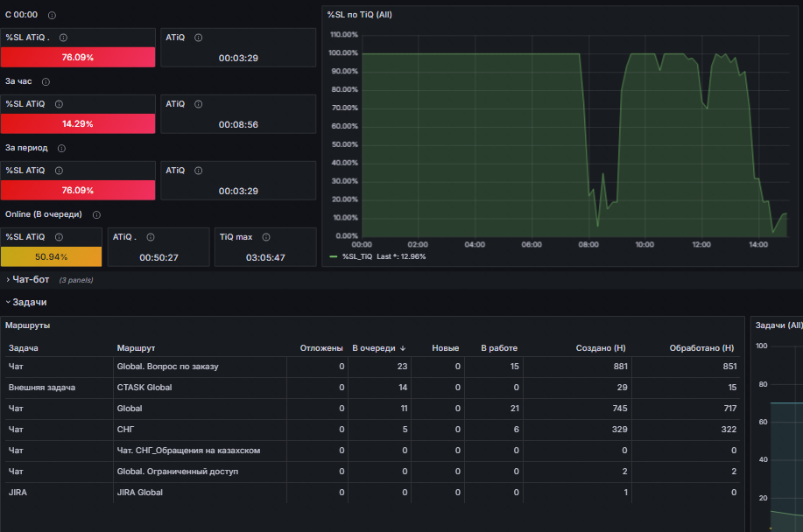Viewport: 803px width, 532px height.
Task: Toggle the '%SL_TiQ' legend series
Action: coord(357,256)
